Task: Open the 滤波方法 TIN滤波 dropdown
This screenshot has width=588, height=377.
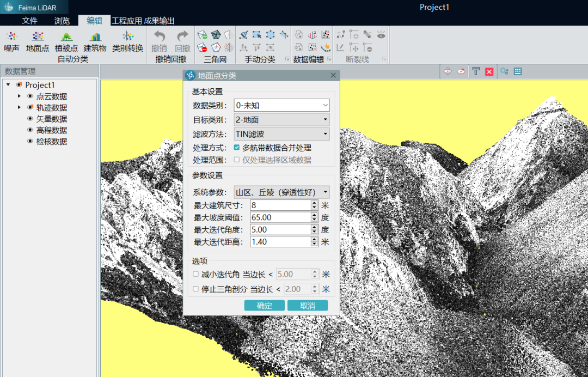Action: 281,133
